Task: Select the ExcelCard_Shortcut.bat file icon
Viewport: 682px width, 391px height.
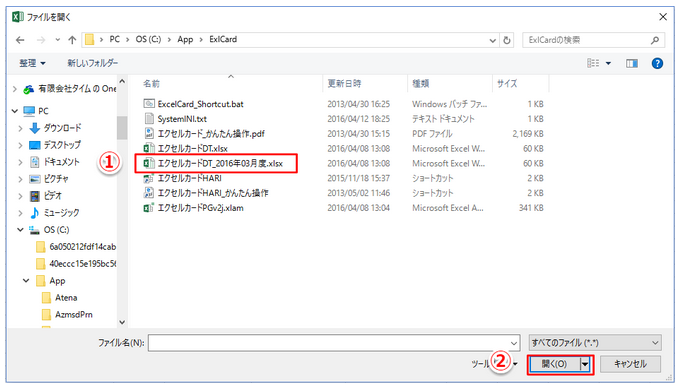Action: click(x=149, y=104)
